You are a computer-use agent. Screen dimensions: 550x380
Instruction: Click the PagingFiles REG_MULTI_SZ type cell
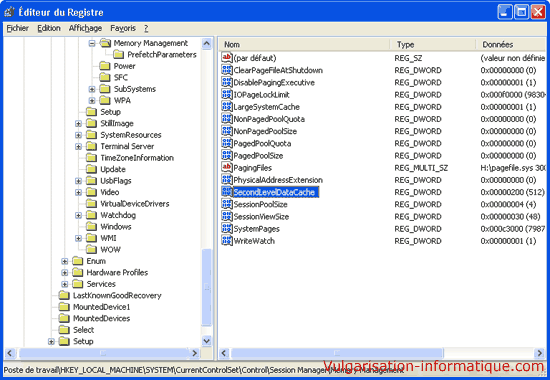[421, 168]
